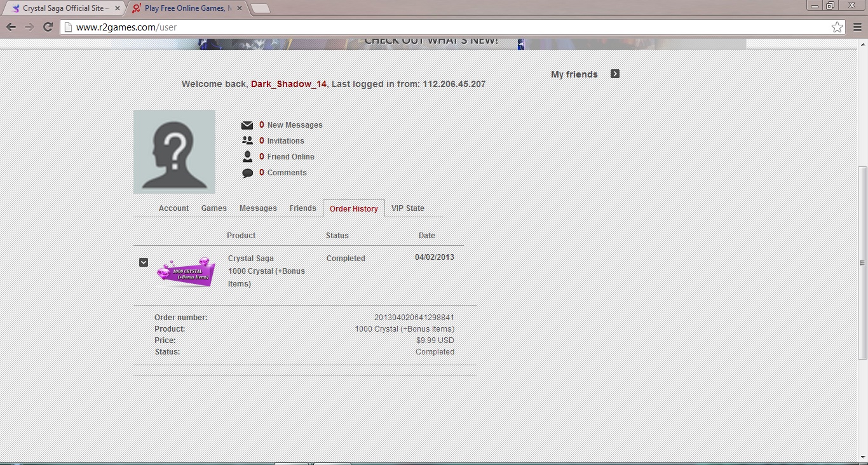Screen dimensions: 868x465
Task: Switch to the VIP State tab
Action: click(x=407, y=208)
